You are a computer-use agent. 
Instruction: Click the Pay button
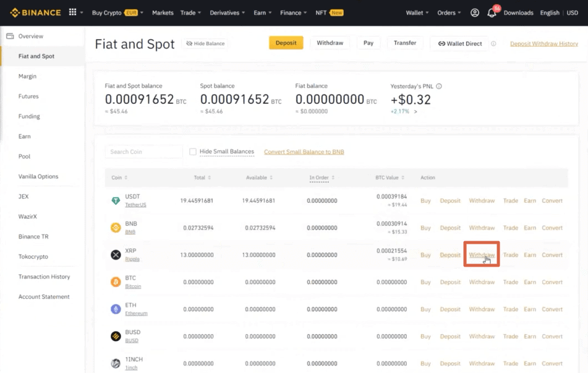point(369,43)
